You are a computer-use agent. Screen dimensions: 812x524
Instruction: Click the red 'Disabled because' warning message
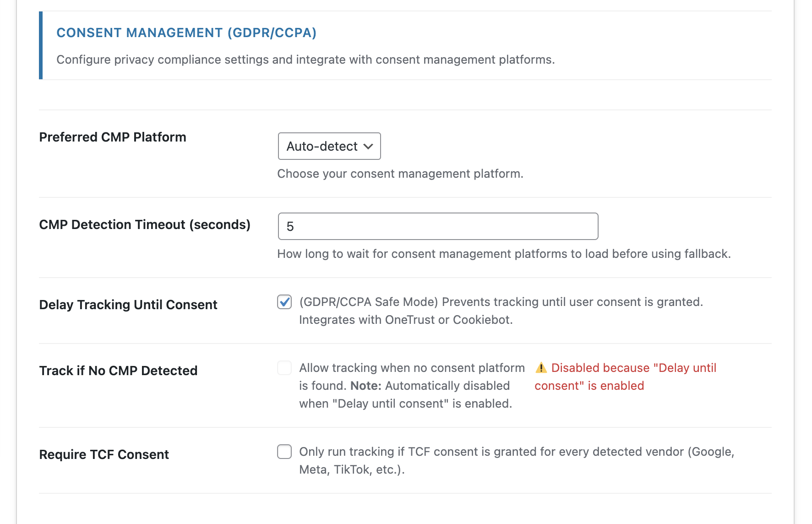click(x=625, y=377)
